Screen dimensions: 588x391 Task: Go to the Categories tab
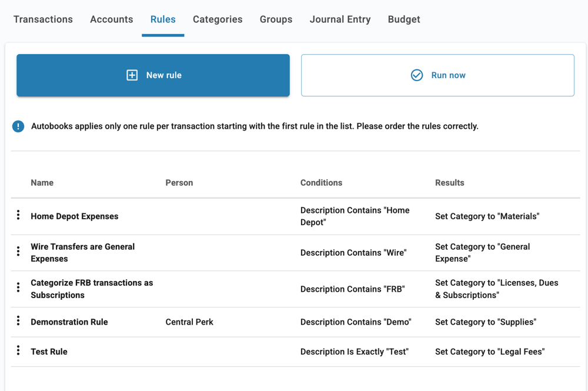point(218,19)
